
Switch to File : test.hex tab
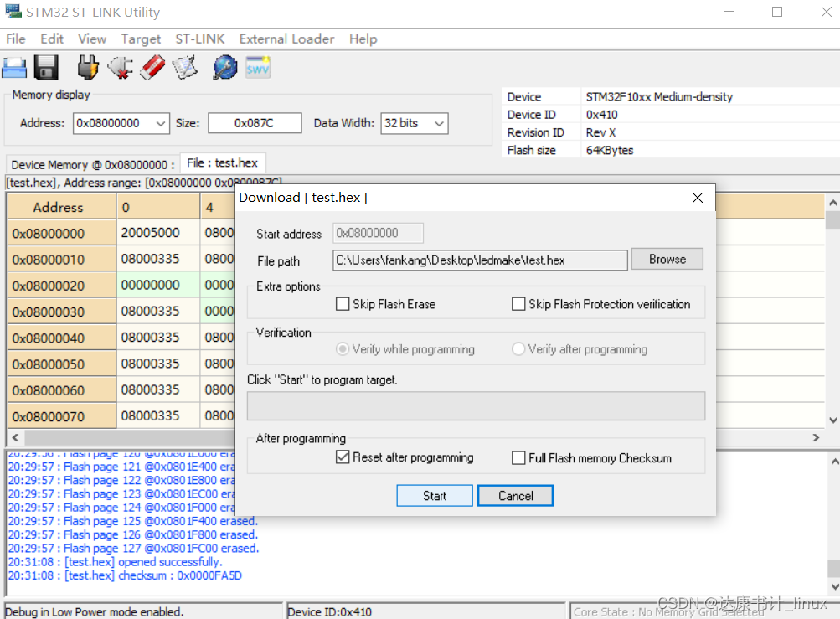pos(222,163)
